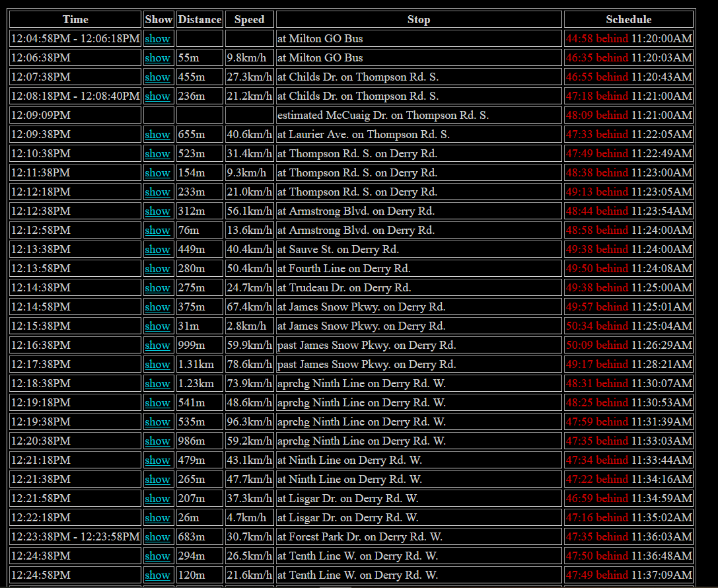Click the show link for 12:06:38PM row
Image resolution: width=718 pixels, height=588 pixels.
(157, 58)
